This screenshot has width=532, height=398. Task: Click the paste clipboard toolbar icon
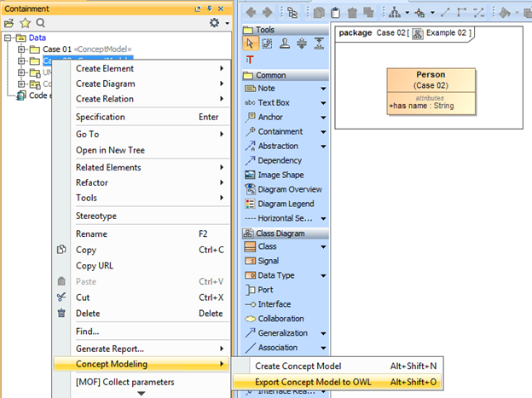336,13
